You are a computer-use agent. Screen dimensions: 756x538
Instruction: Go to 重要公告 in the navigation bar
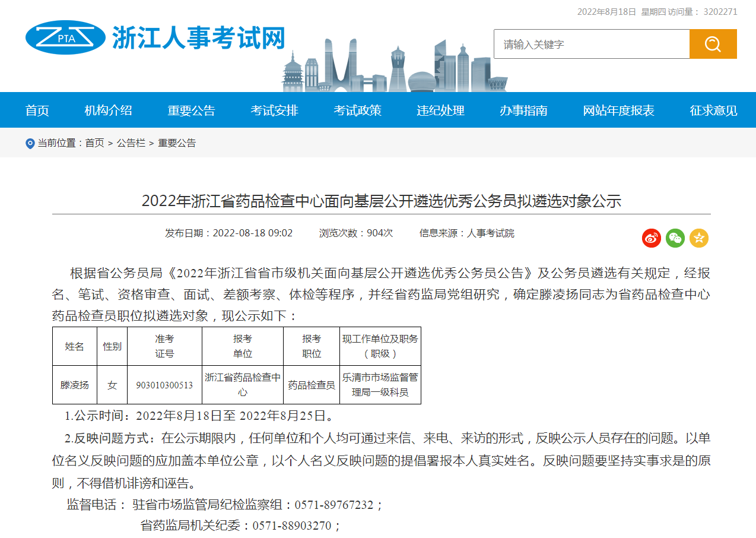(191, 110)
